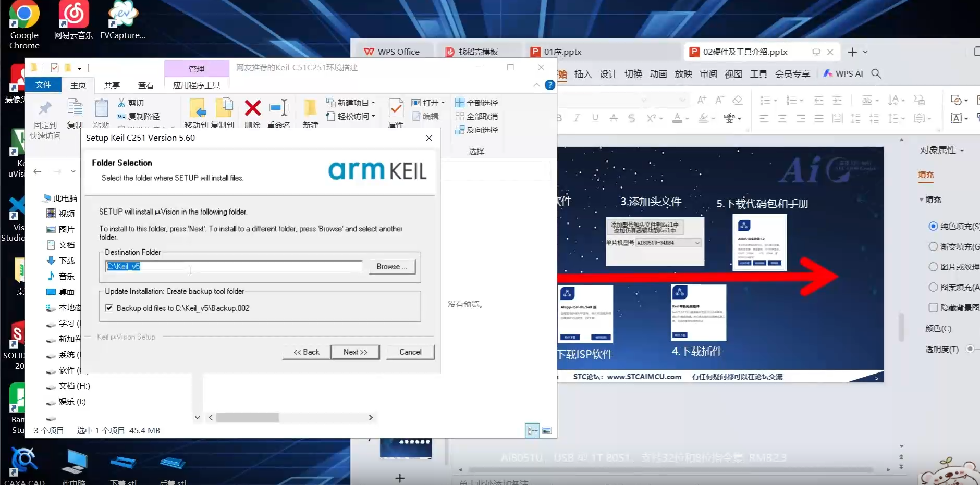
Task: Open the 视图 menu in WPS
Action: (x=733, y=74)
